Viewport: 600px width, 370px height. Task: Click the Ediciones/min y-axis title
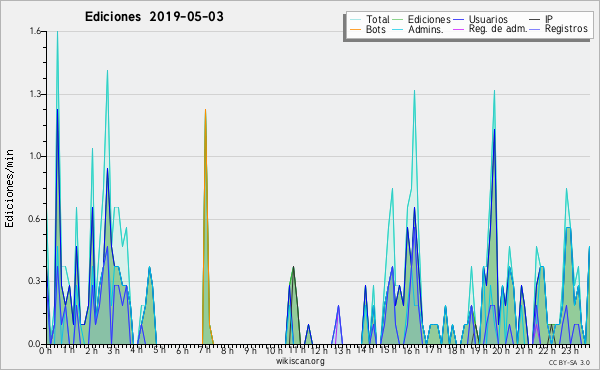coord(9,188)
